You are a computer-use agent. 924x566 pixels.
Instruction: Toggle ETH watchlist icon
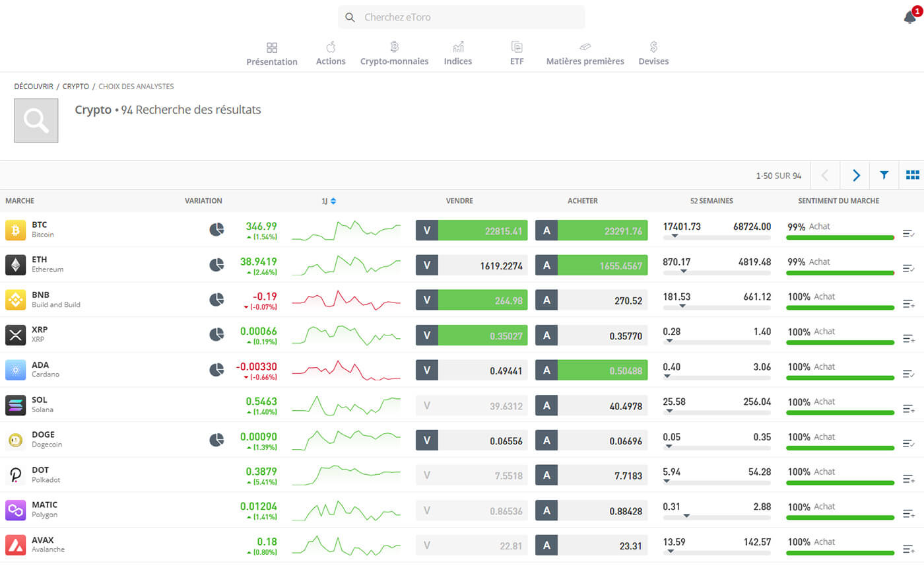(x=908, y=268)
